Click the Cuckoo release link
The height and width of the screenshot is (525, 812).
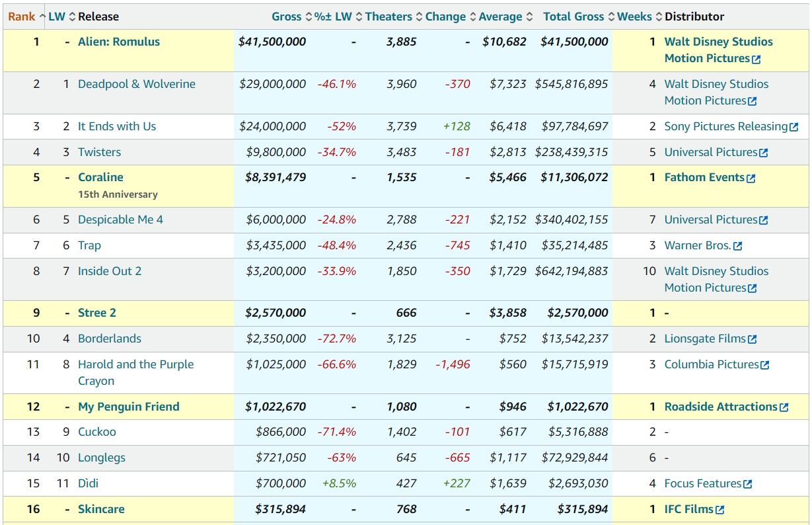pyautogui.click(x=97, y=432)
